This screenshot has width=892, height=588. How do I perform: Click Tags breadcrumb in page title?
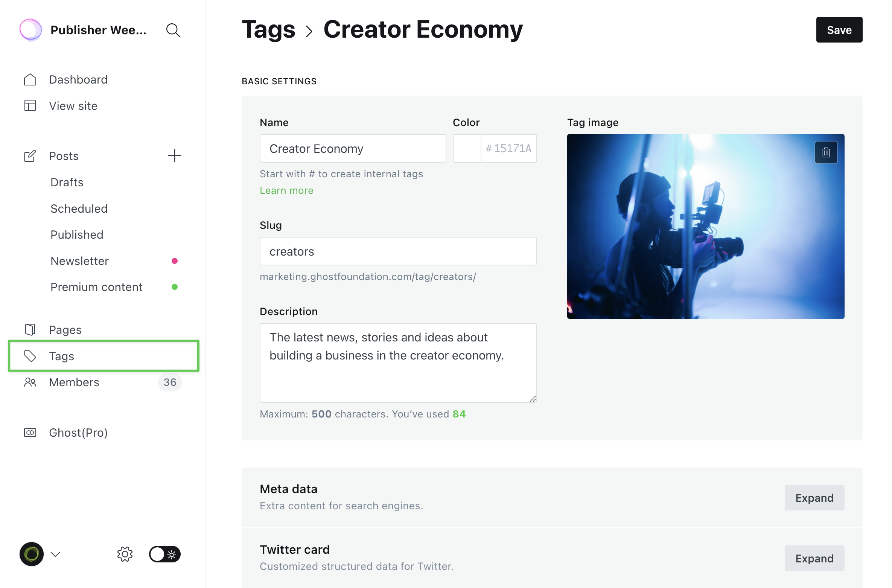click(268, 29)
